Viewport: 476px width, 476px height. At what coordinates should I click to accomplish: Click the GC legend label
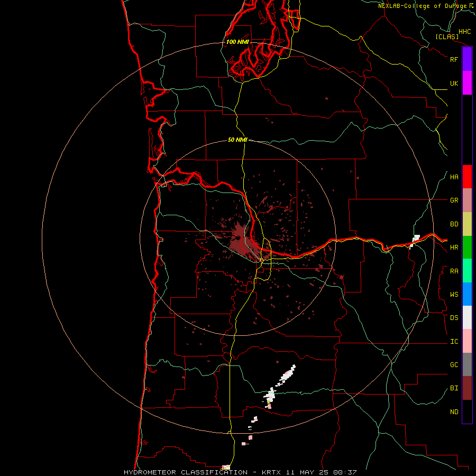pos(454,365)
